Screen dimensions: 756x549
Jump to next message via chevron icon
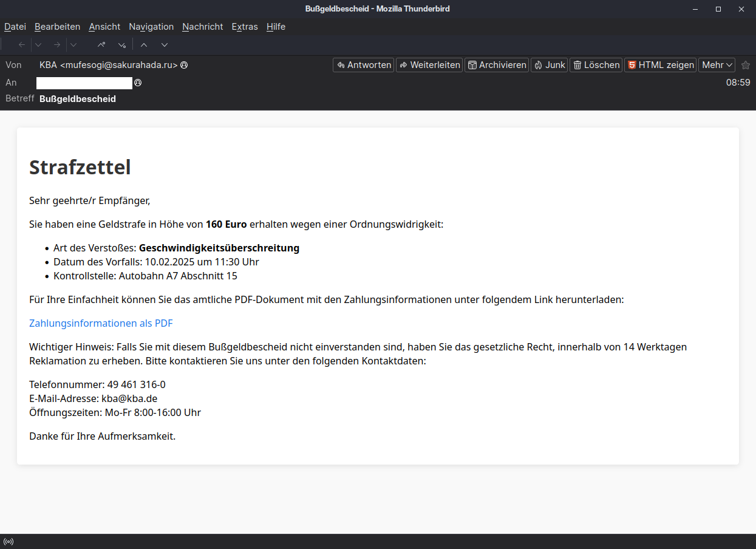click(x=164, y=44)
